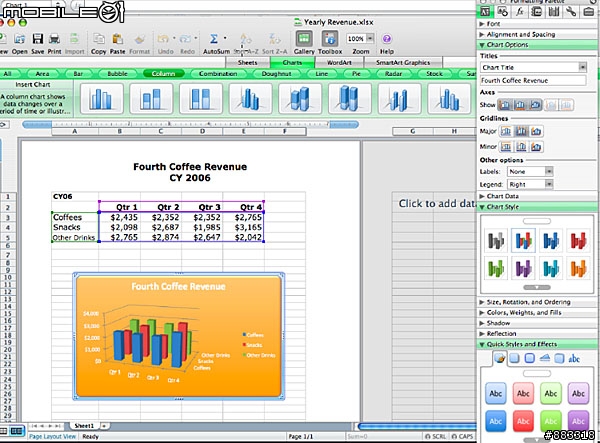Open Reference Tools books icon
600x443 pixels.
click(x=554, y=11)
